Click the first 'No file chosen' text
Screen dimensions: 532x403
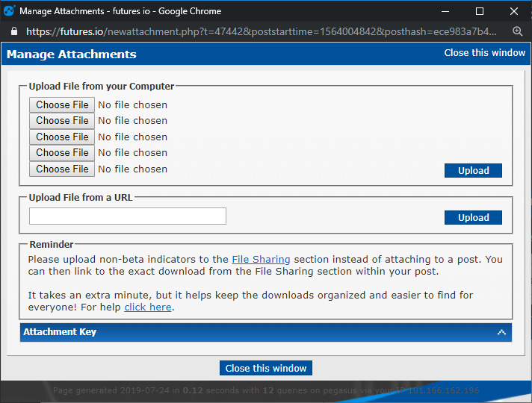(133, 105)
